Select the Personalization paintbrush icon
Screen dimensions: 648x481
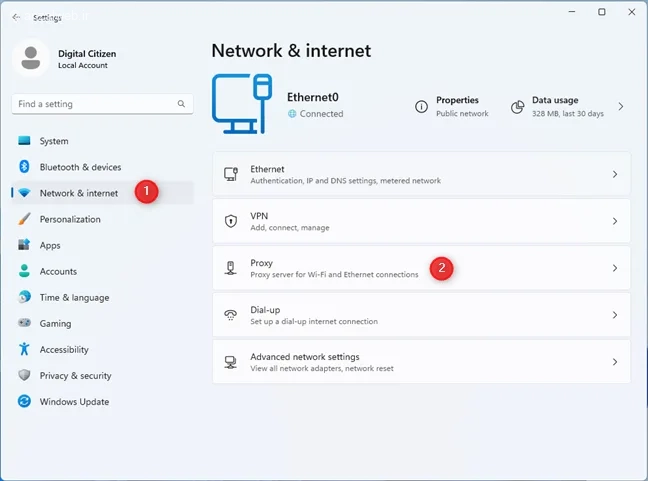(24, 219)
